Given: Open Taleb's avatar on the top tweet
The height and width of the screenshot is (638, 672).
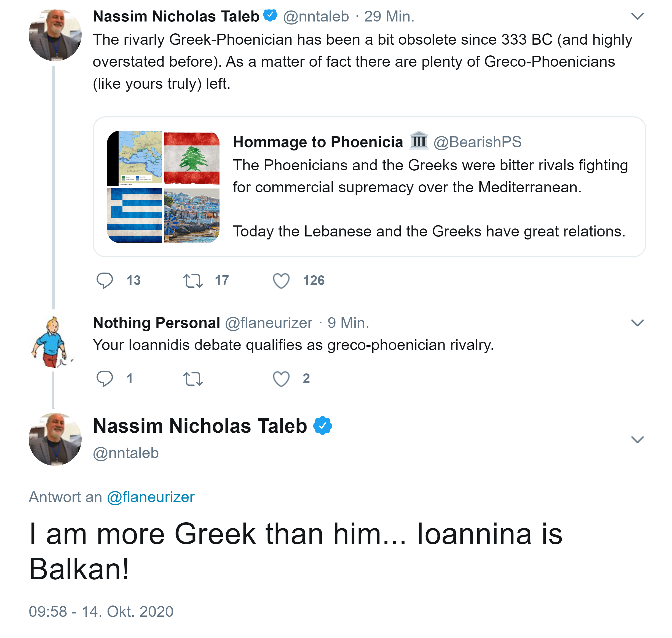Looking at the screenshot, I should click(55, 35).
